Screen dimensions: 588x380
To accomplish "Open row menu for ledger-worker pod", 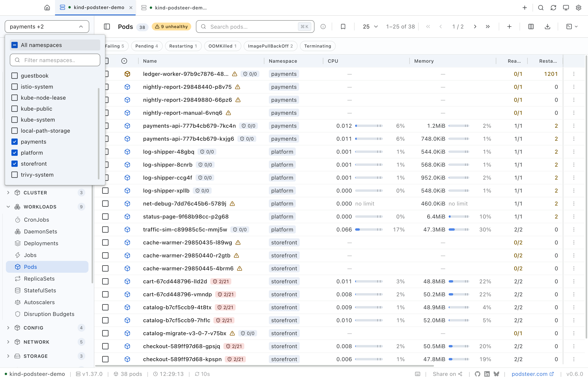I will [574, 74].
